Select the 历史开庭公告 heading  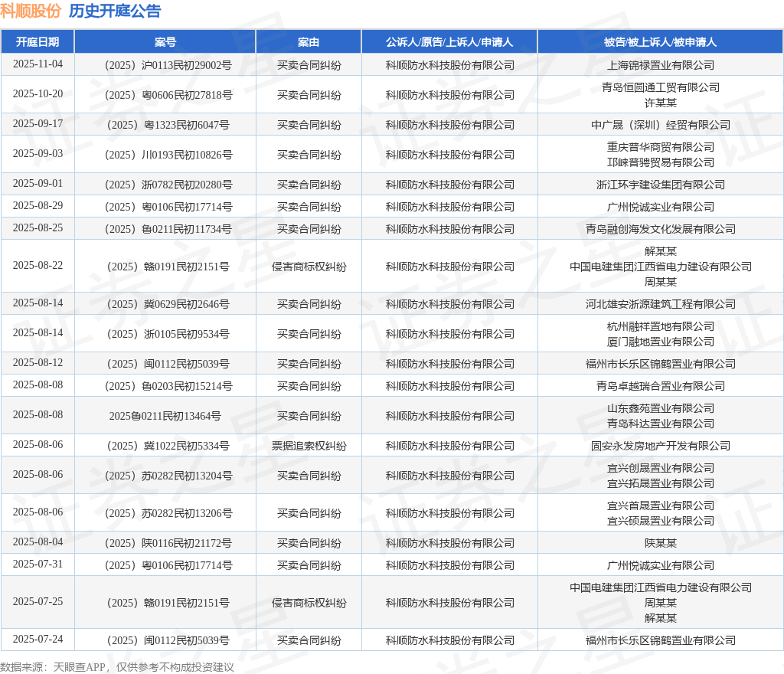click(115, 11)
